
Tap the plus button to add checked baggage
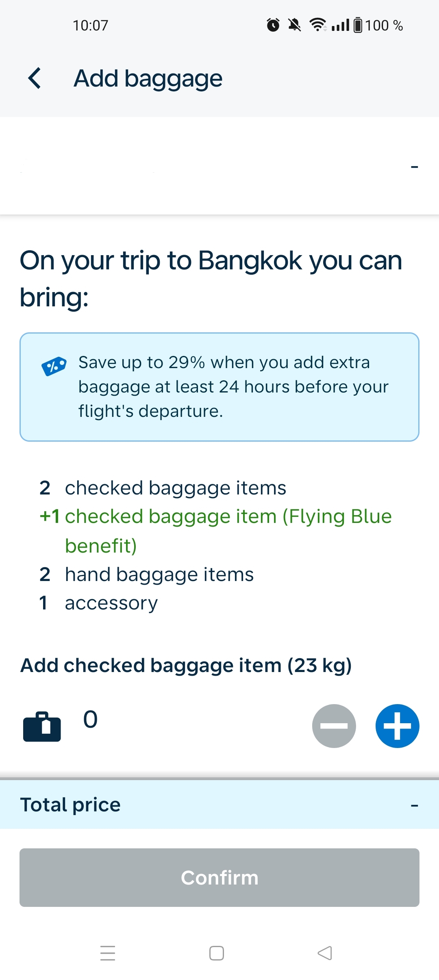[x=397, y=726]
